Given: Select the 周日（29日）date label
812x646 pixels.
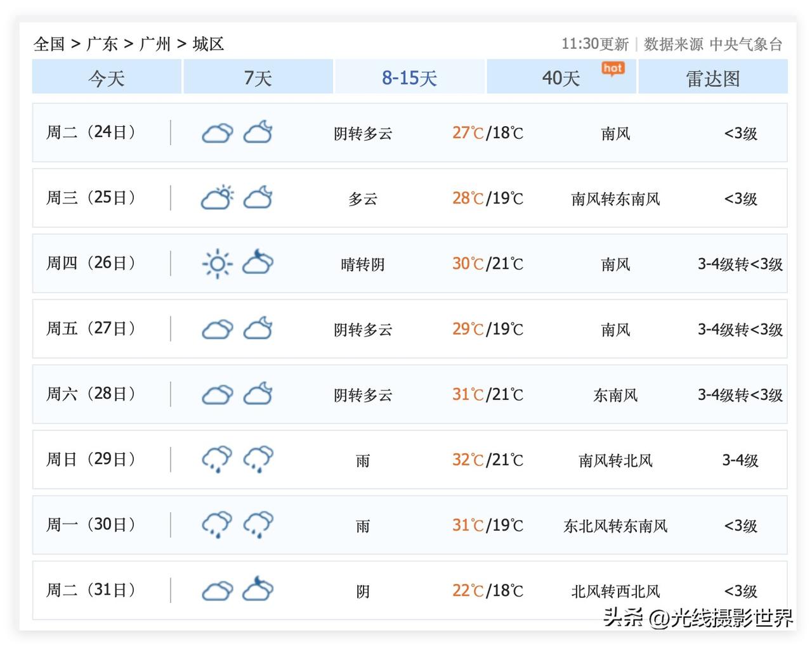Looking at the screenshot, I should pos(91,459).
